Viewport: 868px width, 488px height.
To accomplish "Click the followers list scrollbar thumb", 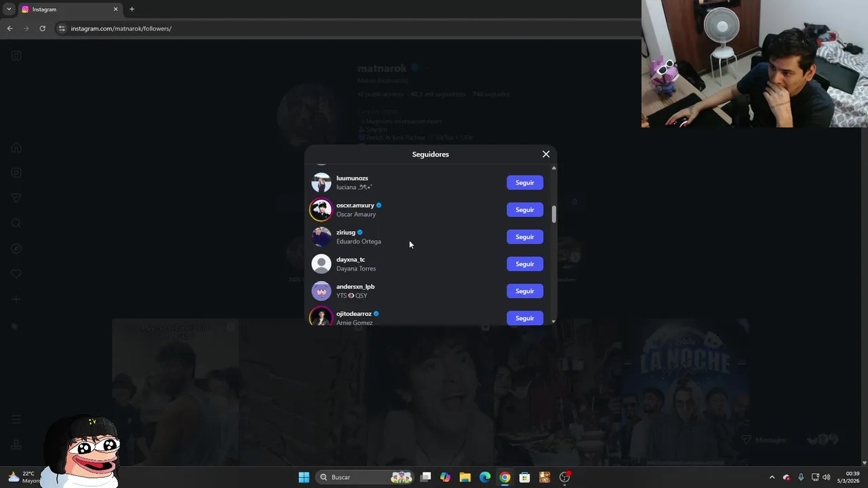I will coord(554,214).
